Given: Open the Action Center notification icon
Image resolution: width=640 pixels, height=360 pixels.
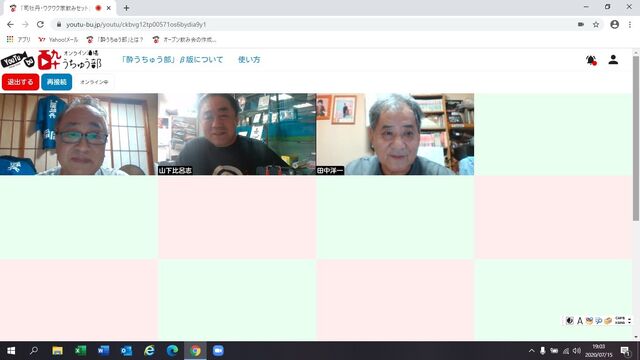Looking at the screenshot, I should (x=625, y=351).
